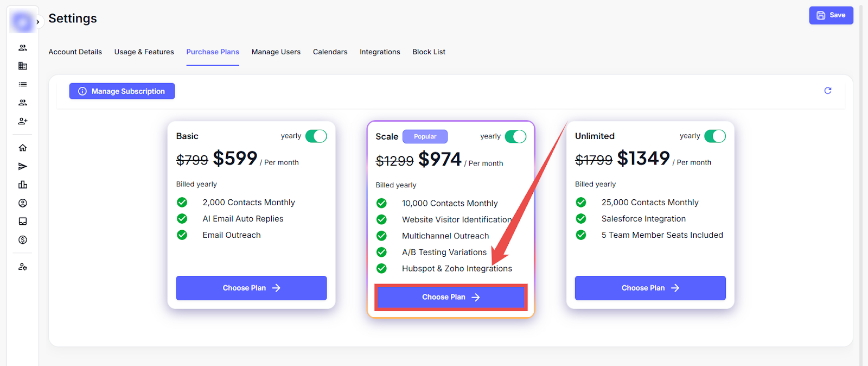Toggle yearly billing on Scale plan
This screenshot has height=366, width=868.
coord(515,136)
